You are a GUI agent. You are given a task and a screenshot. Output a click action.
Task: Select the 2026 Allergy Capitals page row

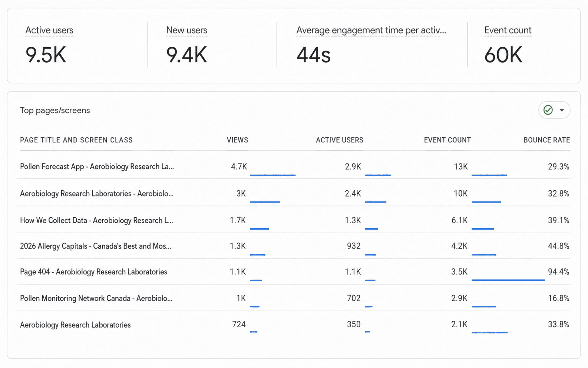click(x=294, y=246)
